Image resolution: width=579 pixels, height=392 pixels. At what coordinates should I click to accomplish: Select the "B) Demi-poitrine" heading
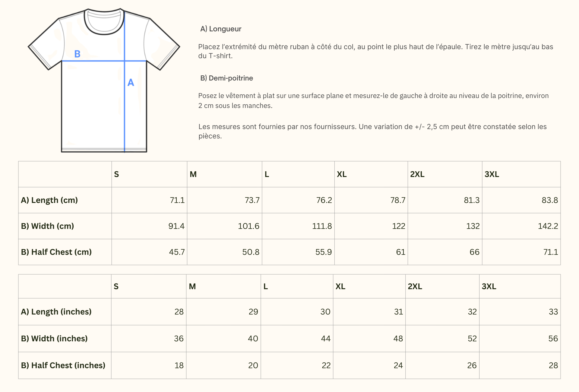[226, 78]
